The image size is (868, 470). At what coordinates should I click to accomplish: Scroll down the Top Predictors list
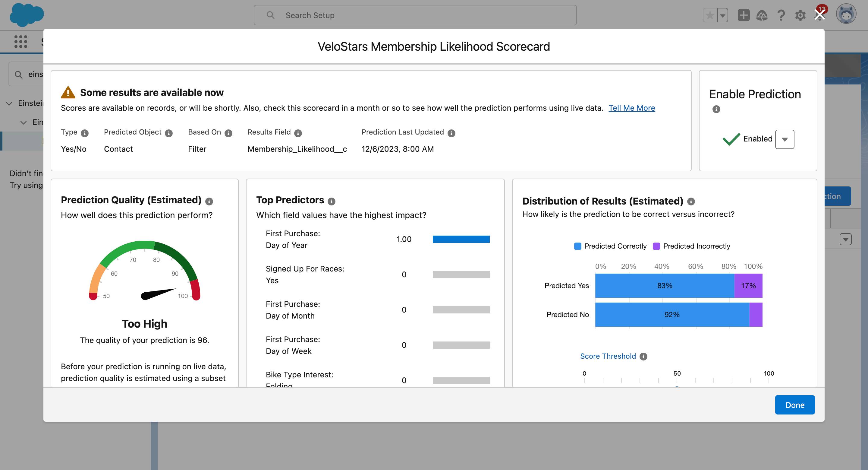coord(375,307)
